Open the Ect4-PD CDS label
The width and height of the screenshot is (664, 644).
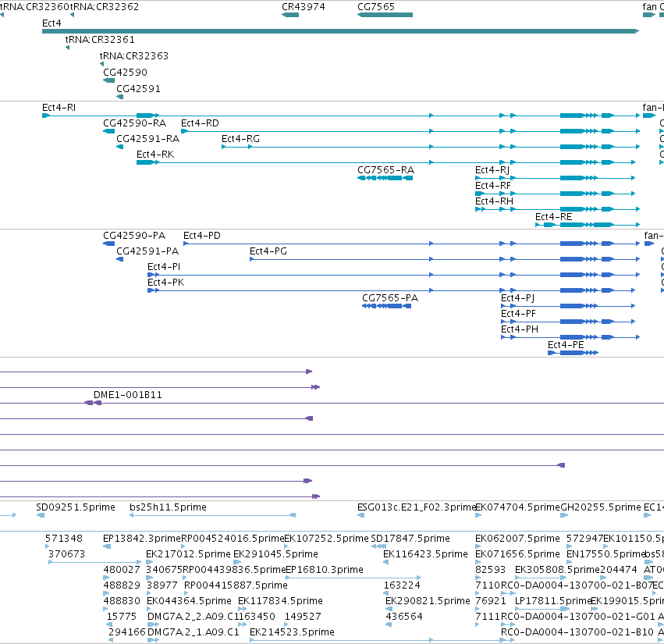pyautogui.click(x=202, y=236)
